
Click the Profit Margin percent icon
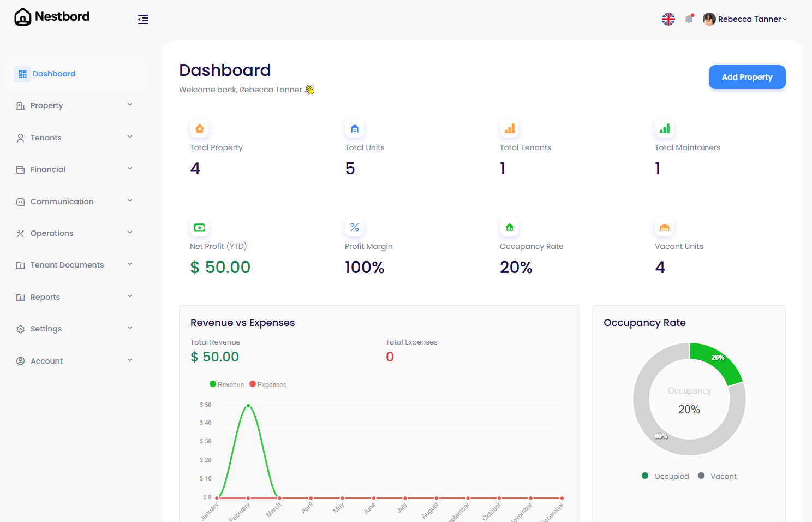coord(354,227)
